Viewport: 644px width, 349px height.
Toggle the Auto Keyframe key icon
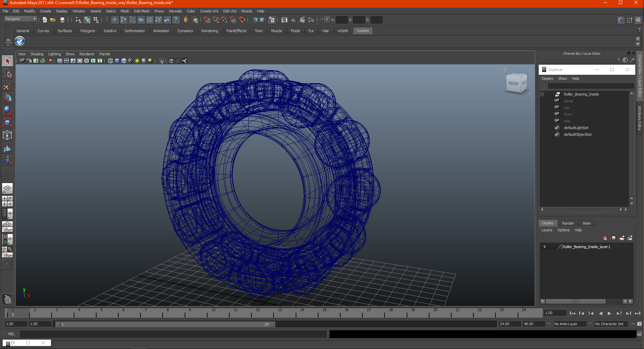click(632, 324)
